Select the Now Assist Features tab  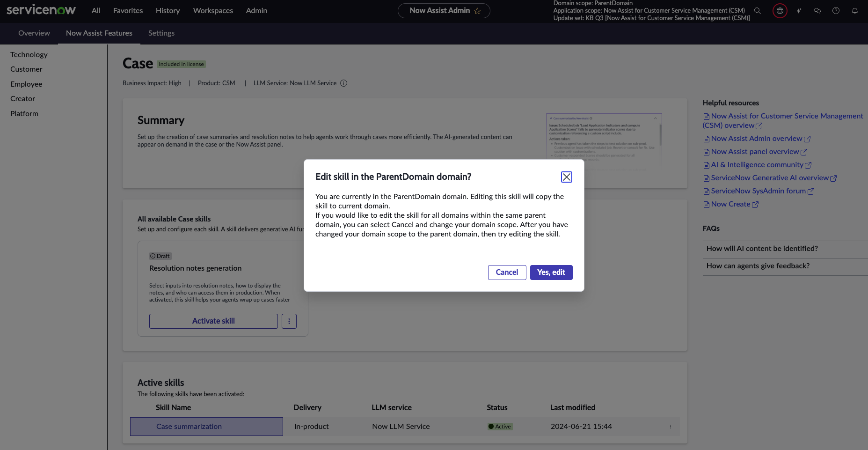pyautogui.click(x=99, y=33)
